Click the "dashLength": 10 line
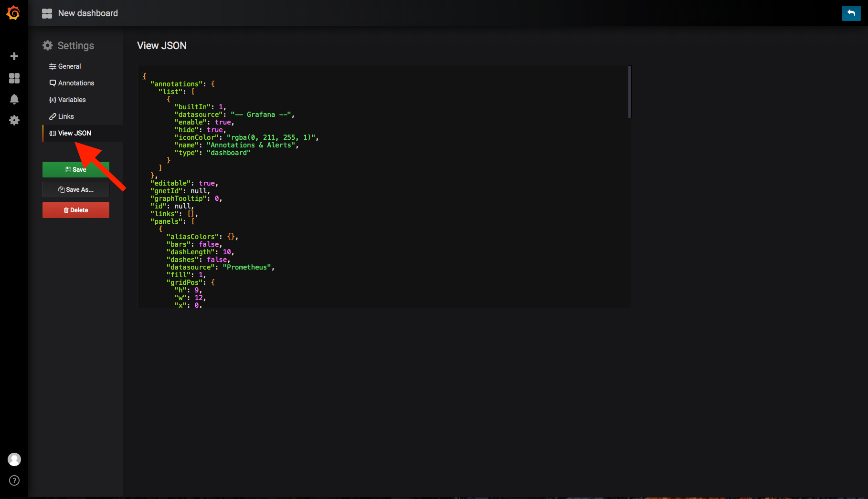This screenshot has width=868, height=499. pos(200,252)
